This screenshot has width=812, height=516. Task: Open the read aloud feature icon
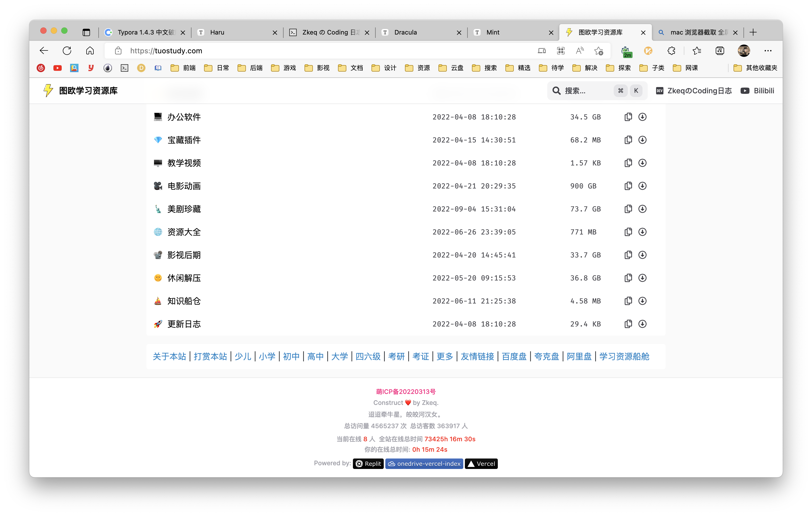click(x=579, y=51)
